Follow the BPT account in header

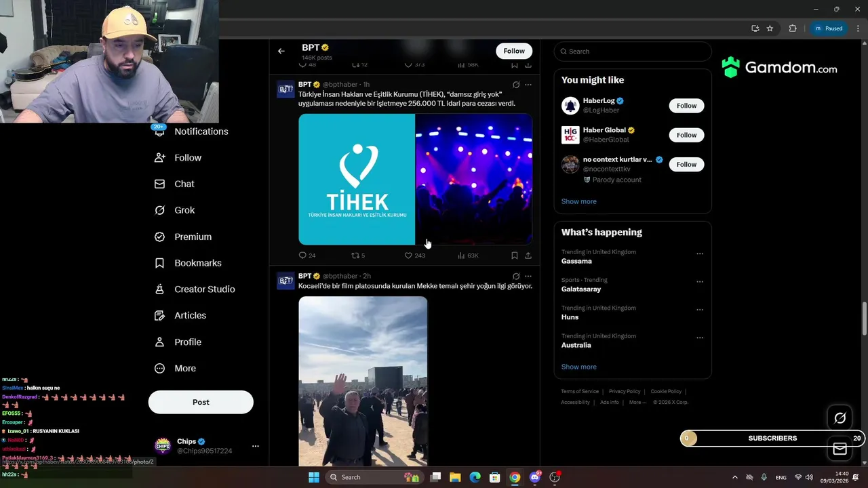tap(514, 51)
